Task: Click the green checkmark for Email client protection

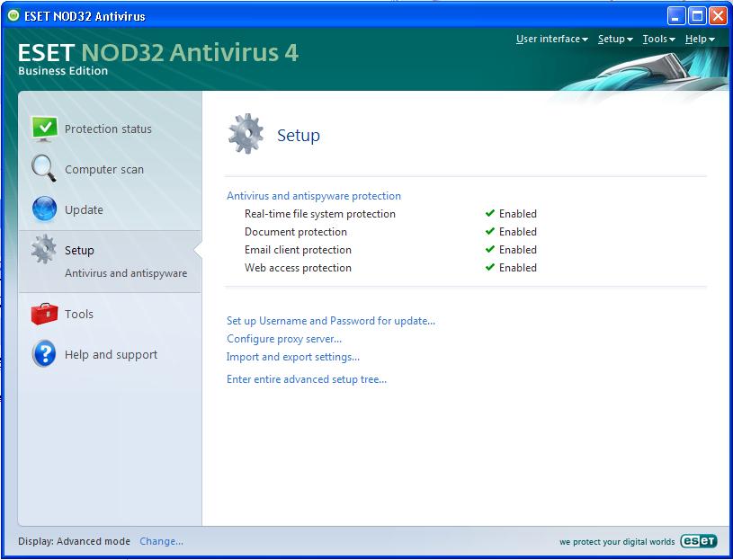Action: pyautogui.click(x=490, y=249)
